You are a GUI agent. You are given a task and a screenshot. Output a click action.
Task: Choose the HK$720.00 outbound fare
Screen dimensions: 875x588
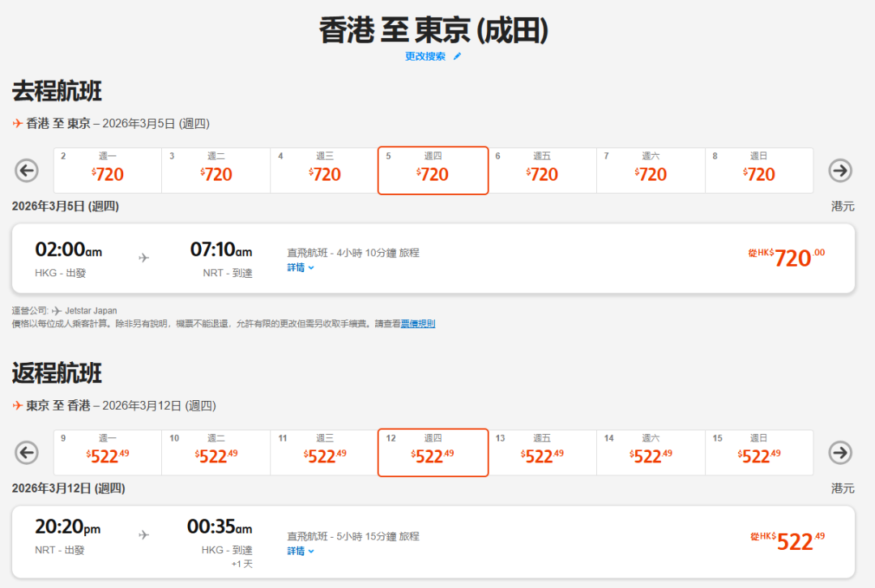[x=786, y=258]
